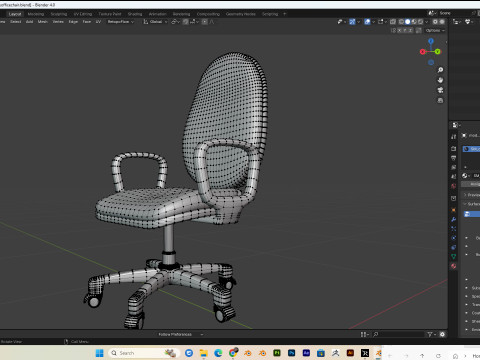Click the Windows taskbar Search box
This screenshot has height=360, width=480.
144,353
